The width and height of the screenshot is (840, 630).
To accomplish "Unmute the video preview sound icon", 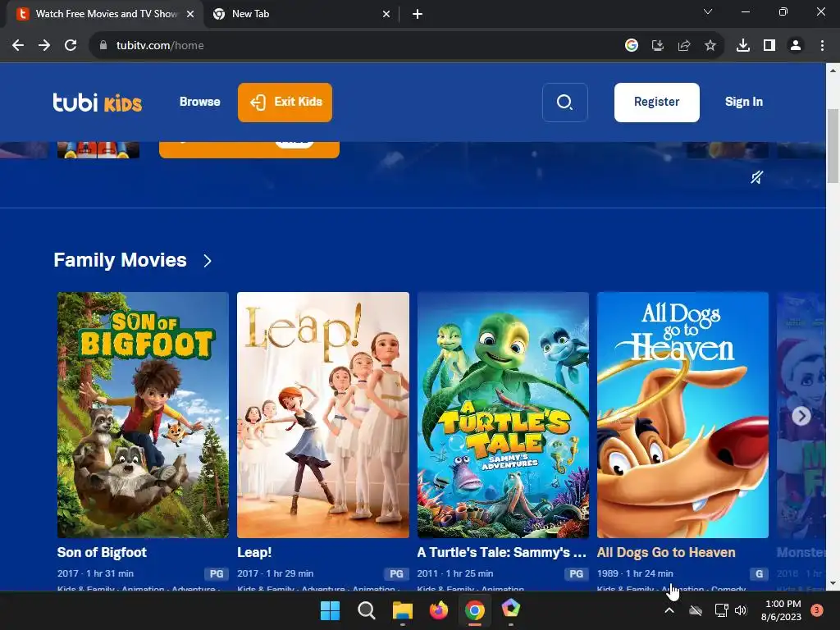I will tap(756, 177).
